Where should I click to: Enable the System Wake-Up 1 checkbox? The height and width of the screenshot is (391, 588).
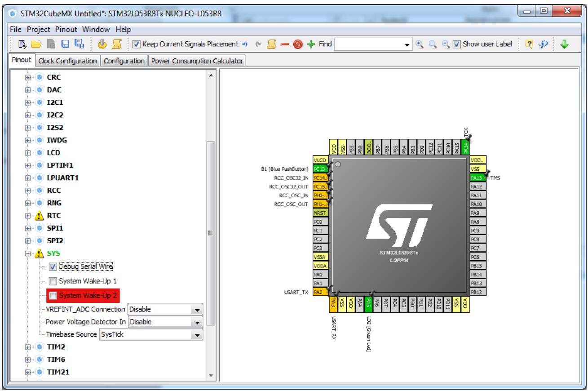point(53,281)
